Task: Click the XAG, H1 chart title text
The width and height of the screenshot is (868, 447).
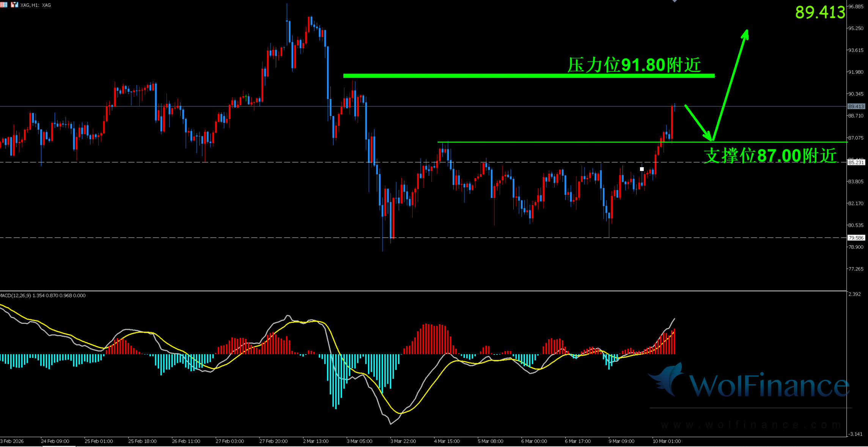Action: tap(35, 5)
